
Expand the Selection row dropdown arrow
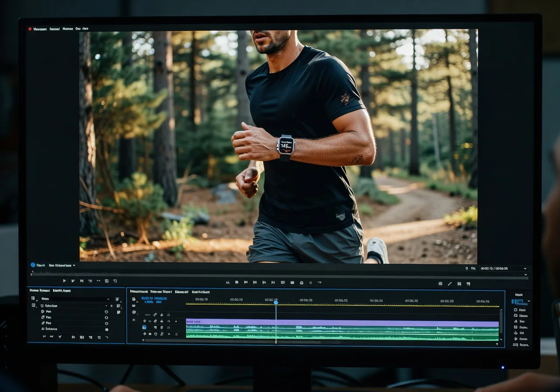pos(106,306)
